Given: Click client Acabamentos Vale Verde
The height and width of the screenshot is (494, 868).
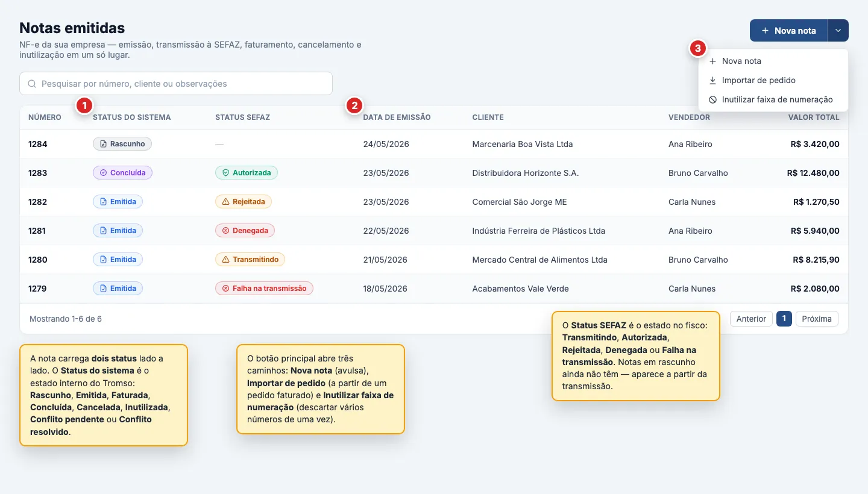Looking at the screenshot, I should (x=520, y=289).
